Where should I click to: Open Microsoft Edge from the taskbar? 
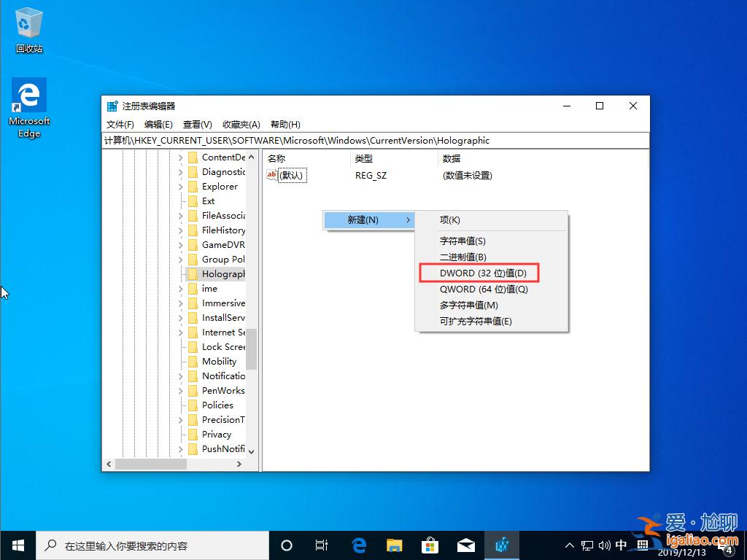359,545
